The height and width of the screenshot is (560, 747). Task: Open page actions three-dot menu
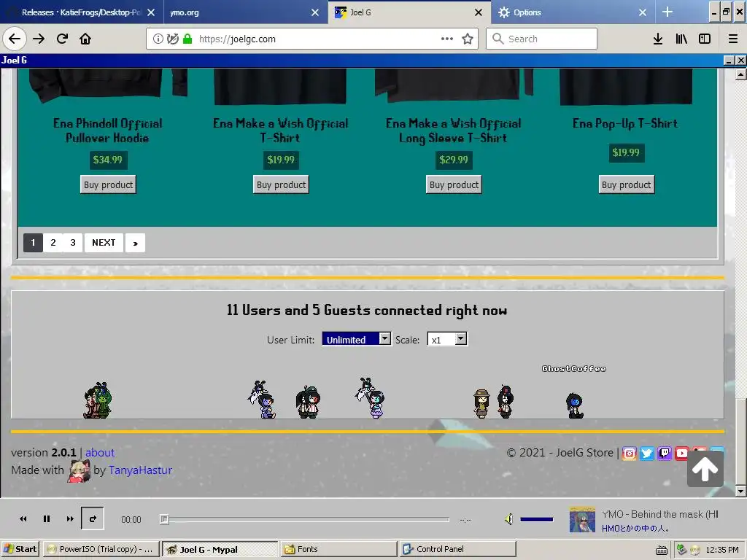click(447, 39)
